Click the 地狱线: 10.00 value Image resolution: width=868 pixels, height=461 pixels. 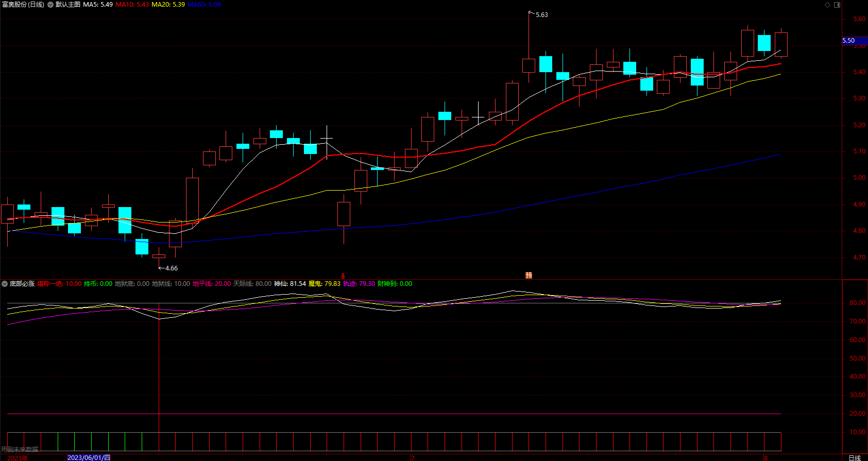pos(171,284)
